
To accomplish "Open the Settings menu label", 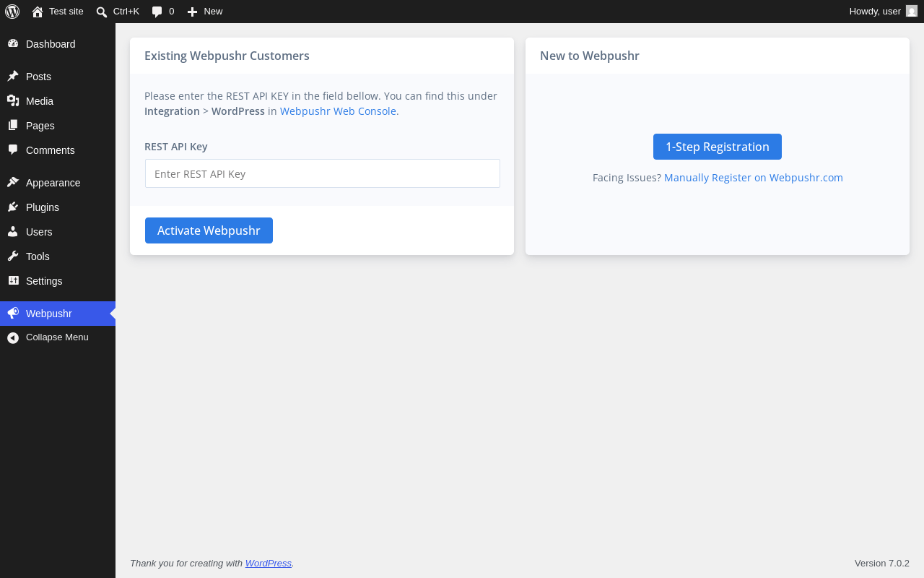I will (x=44, y=281).
